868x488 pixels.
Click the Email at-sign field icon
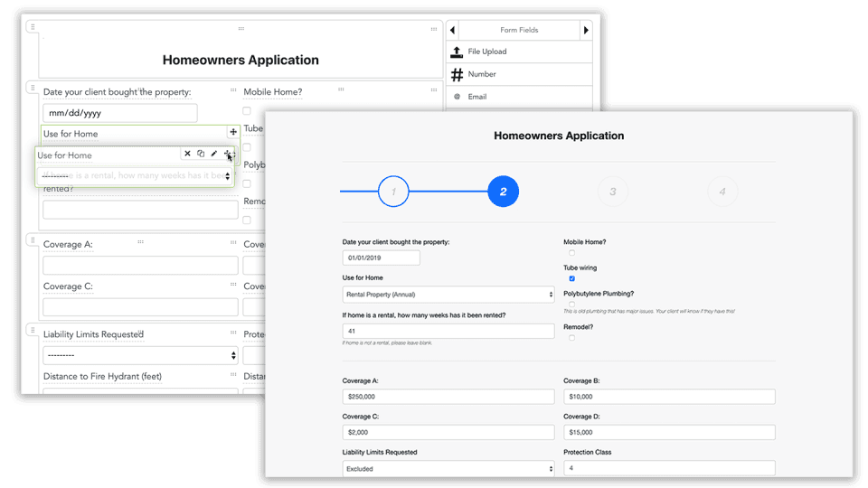click(457, 97)
